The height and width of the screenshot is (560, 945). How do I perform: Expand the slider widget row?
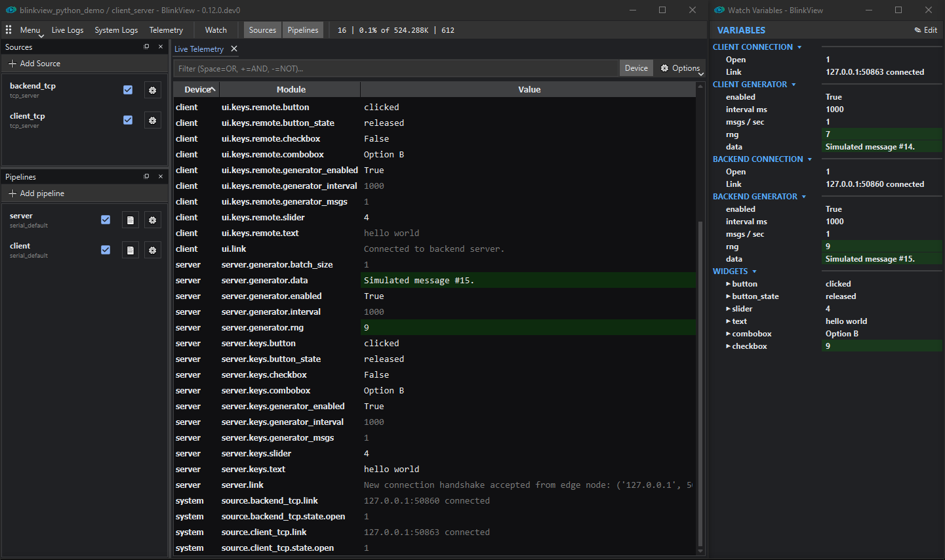point(728,309)
